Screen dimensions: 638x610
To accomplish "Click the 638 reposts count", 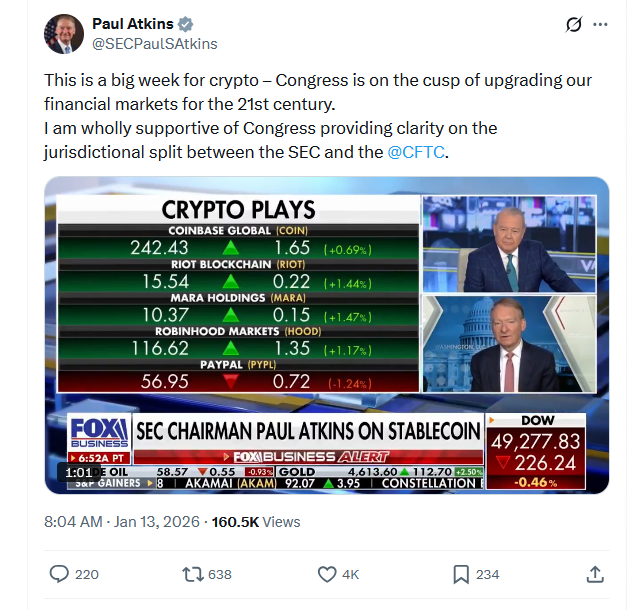I will 220,574.
